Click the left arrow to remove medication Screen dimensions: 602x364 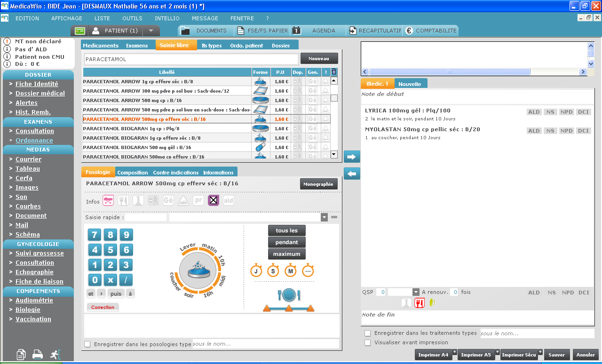coord(352,174)
